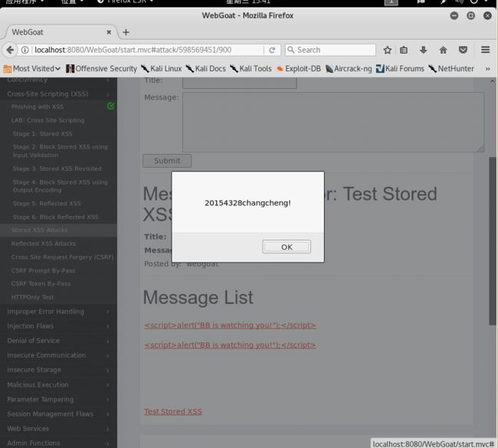The width and height of the screenshot is (498, 448).
Task: Select Stage 3: Stored XSS Revisited
Action: coord(57,168)
